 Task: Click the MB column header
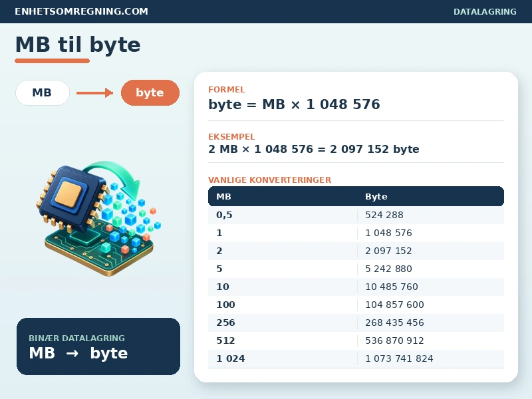tap(223, 196)
